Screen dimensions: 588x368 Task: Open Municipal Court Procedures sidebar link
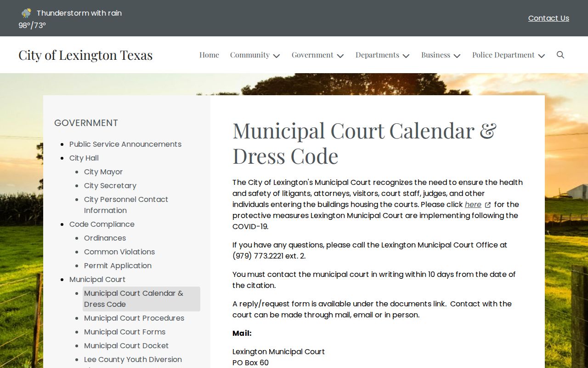pyautogui.click(x=134, y=318)
